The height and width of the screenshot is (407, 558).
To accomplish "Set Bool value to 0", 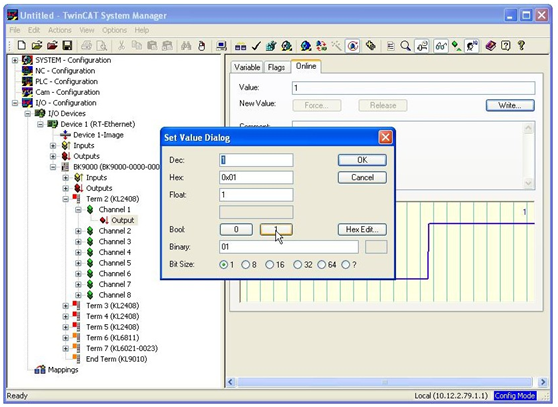I will [236, 229].
